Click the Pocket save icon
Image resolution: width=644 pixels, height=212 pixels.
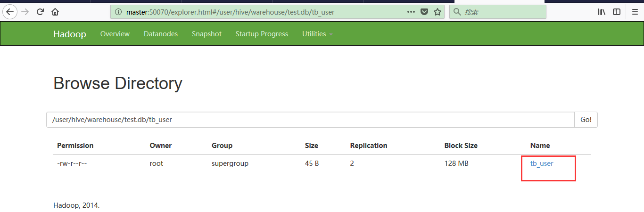pyautogui.click(x=424, y=12)
